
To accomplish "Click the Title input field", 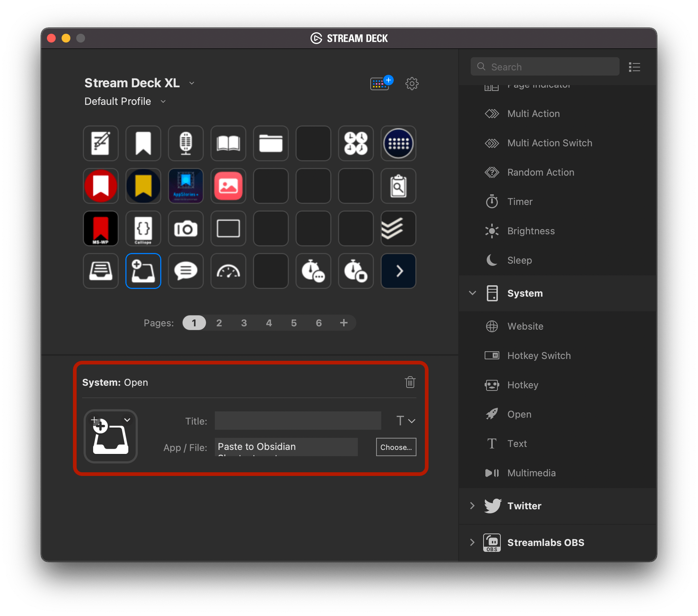I will [298, 421].
